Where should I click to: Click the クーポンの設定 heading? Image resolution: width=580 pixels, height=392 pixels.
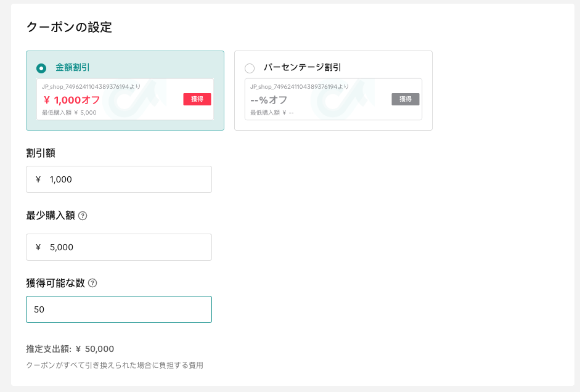(x=68, y=27)
